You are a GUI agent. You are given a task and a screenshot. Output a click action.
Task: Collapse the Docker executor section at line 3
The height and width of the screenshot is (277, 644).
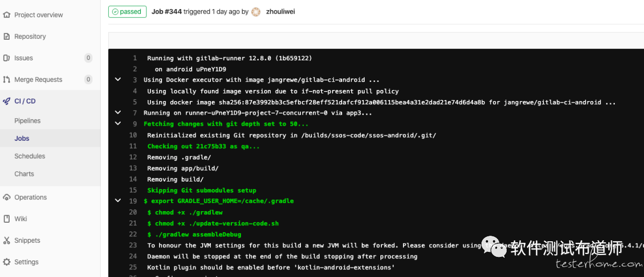tap(118, 79)
